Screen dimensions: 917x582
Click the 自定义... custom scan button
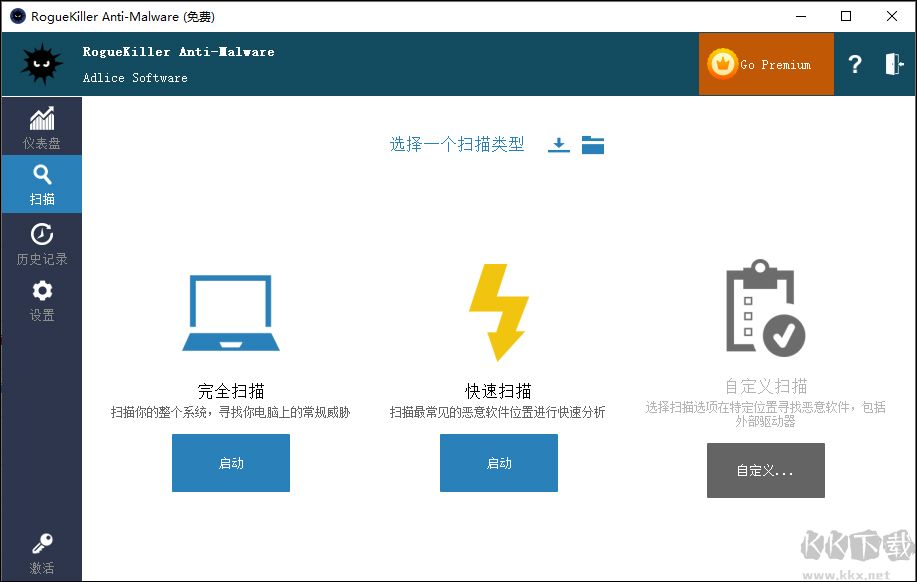point(766,470)
